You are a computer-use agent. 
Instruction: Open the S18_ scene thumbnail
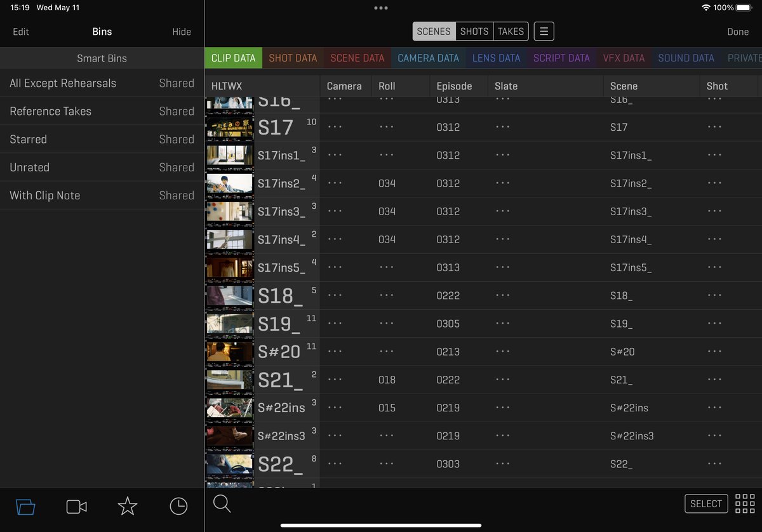[x=229, y=295]
